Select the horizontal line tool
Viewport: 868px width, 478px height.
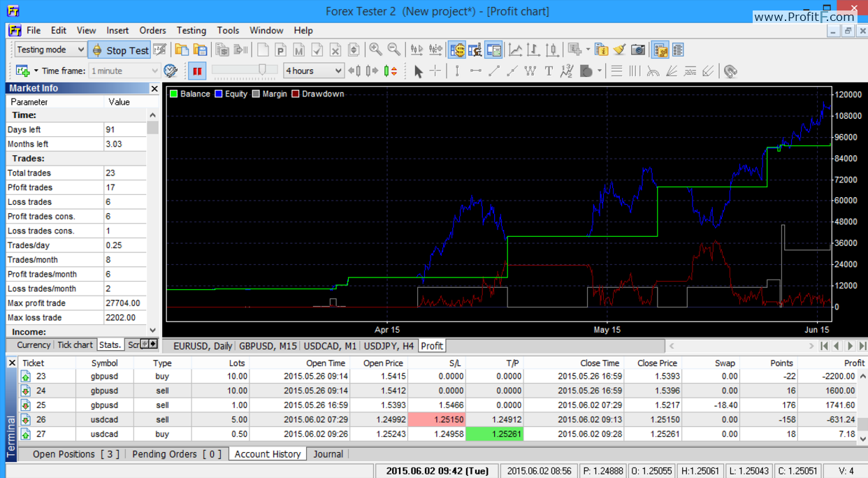(475, 71)
